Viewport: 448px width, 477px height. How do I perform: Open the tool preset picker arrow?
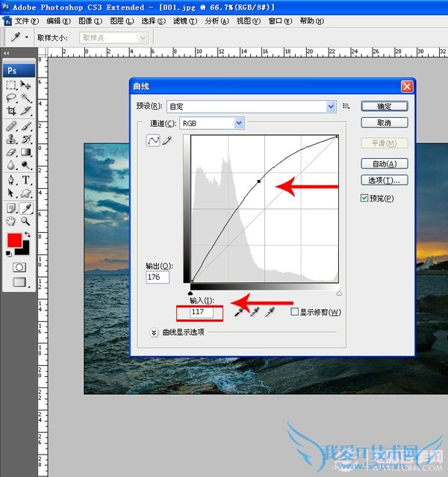coord(27,37)
